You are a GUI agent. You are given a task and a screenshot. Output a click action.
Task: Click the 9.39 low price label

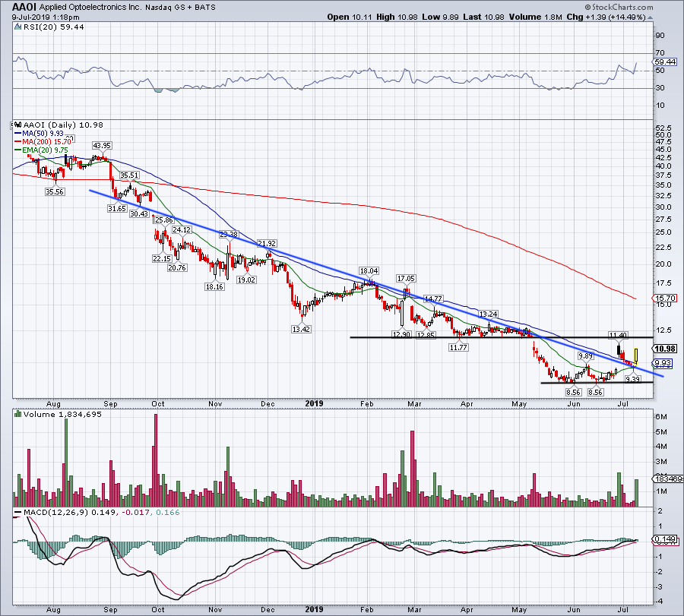point(632,379)
